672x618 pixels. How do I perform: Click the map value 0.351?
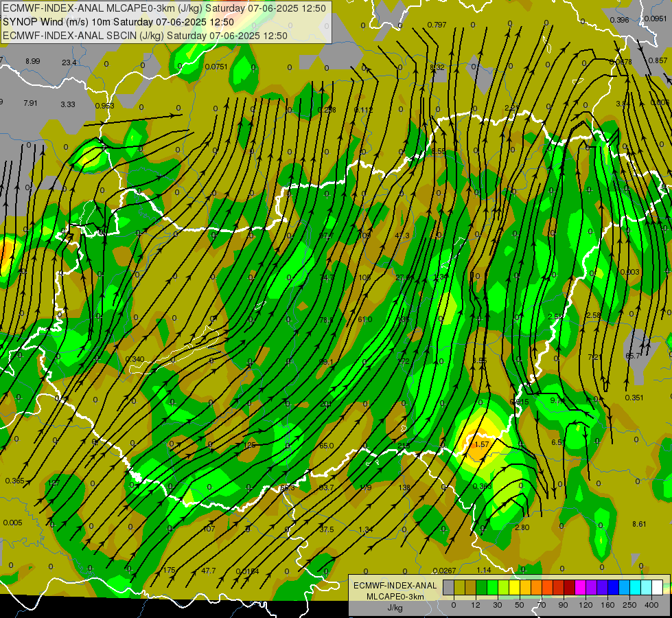pyautogui.click(x=634, y=398)
